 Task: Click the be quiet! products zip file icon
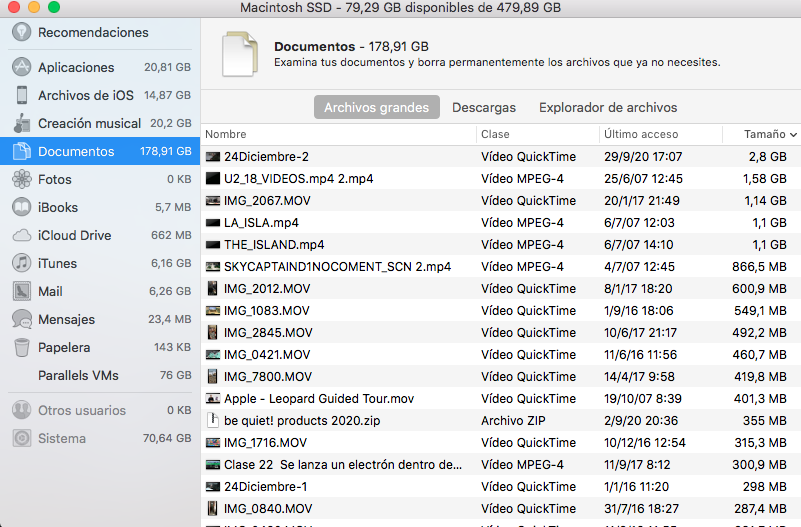213,420
